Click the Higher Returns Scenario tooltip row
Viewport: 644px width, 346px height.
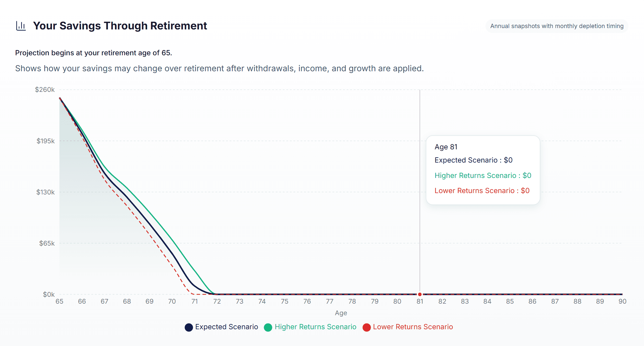pyautogui.click(x=483, y=175)
